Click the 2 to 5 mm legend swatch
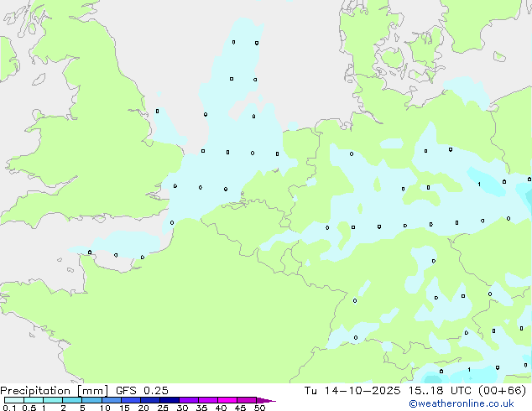Screen dimensions: 532x411 [x=72, y=400]
